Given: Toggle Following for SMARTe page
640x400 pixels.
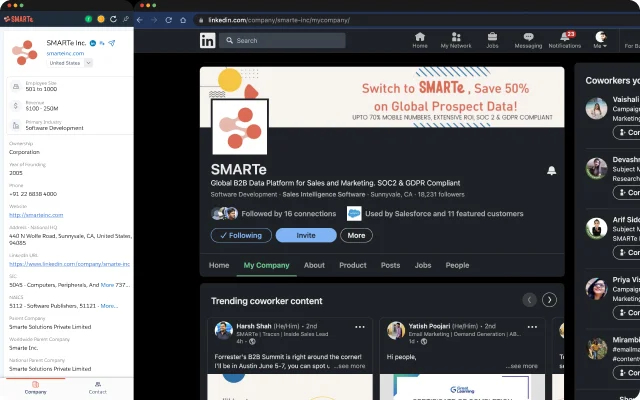Looking at the screenshot, I should (241, 236).
